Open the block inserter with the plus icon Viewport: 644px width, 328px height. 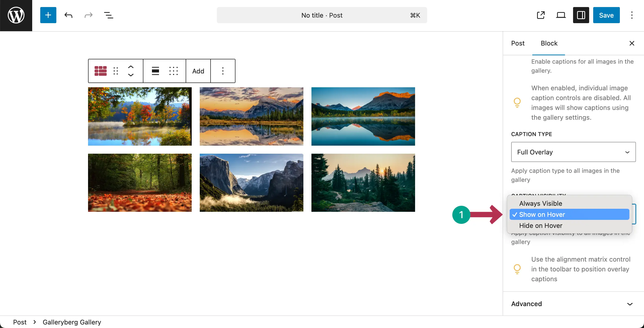(x=48, y=15)
